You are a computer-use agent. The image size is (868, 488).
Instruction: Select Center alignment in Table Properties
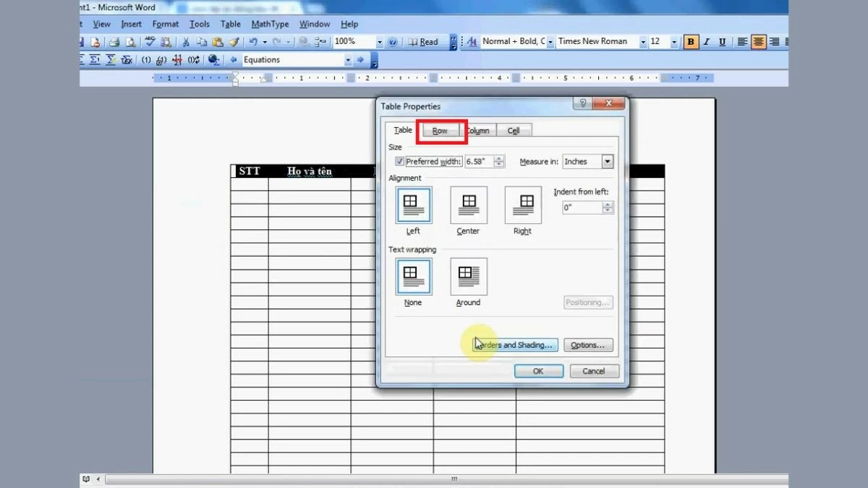coord(469,205)
